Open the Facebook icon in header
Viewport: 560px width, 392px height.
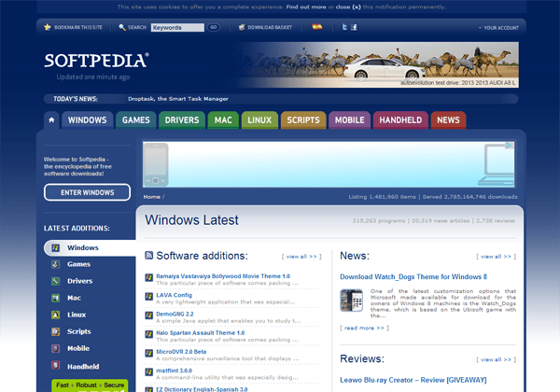(x=354, y=27)
